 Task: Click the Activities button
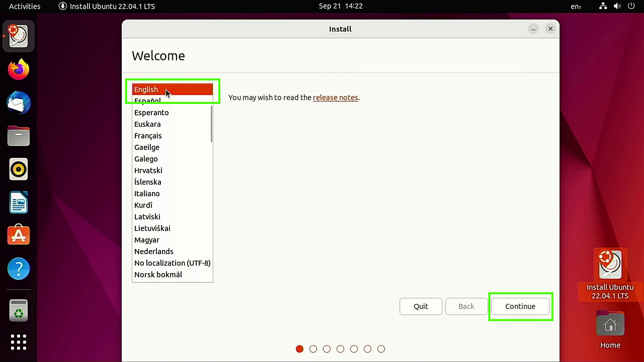[24, 6]
